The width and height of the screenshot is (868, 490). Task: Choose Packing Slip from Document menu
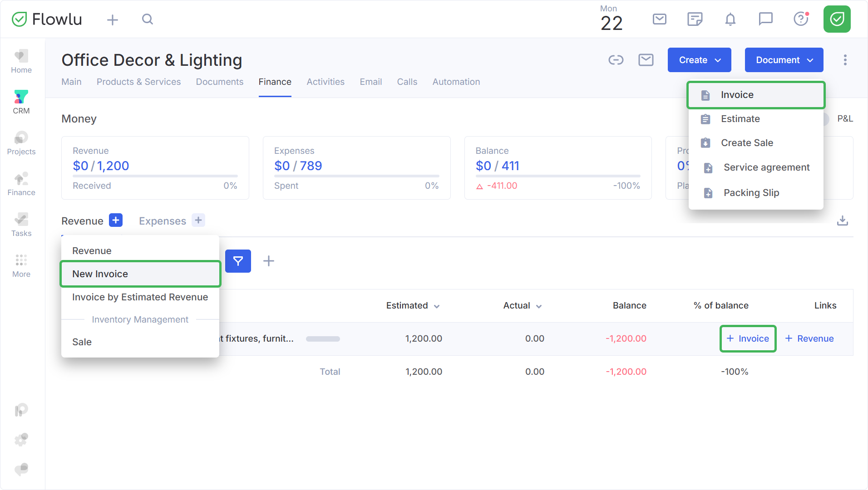(x=756, y=193)
